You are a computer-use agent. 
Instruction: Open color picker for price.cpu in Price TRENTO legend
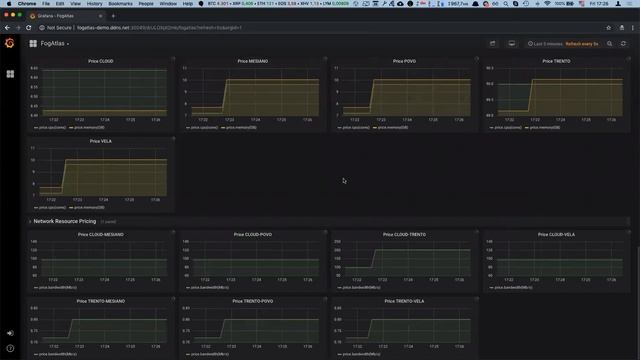491,127
